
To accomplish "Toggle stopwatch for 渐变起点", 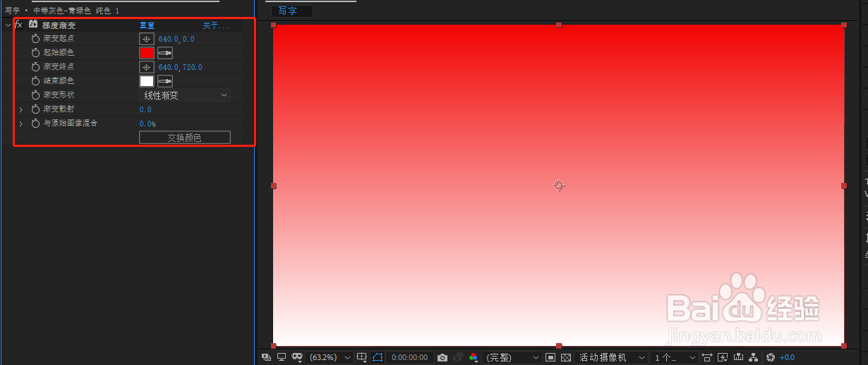I will coord(35,39).
